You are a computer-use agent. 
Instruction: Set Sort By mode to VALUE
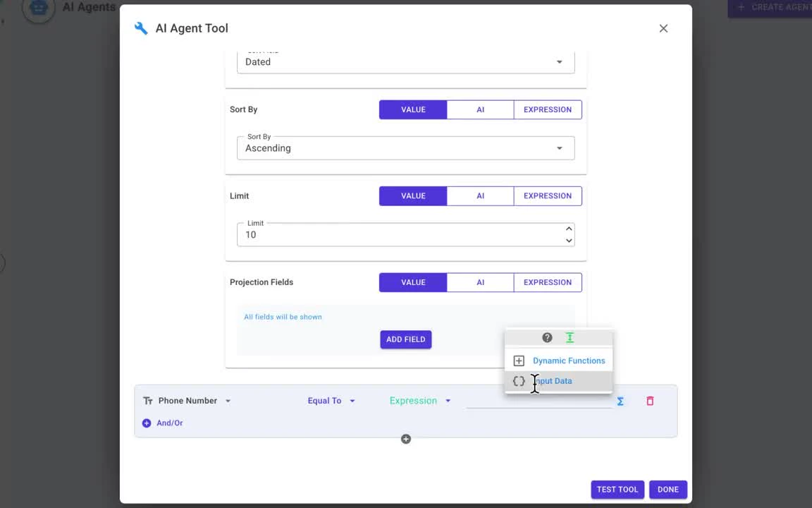pyautogui.click(x=413, y=110)
